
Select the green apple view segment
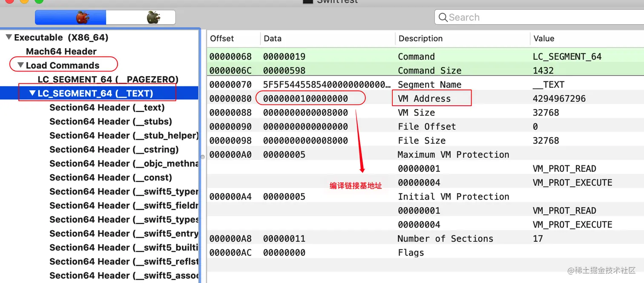[x=141, y=17]
